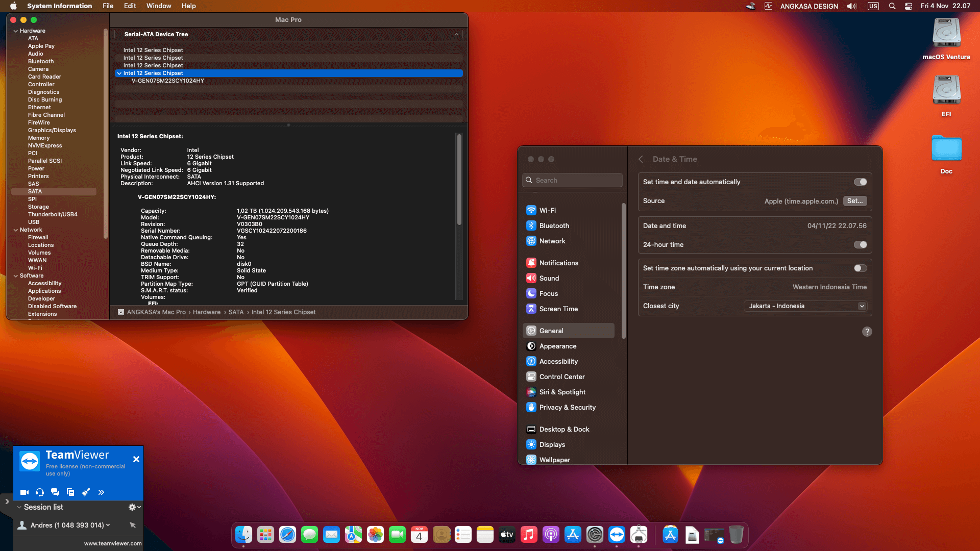Viewport: 980px width, 551px height.
Task: Open macOS Ventura drive on desktop
Action: (x=946, y=39)
